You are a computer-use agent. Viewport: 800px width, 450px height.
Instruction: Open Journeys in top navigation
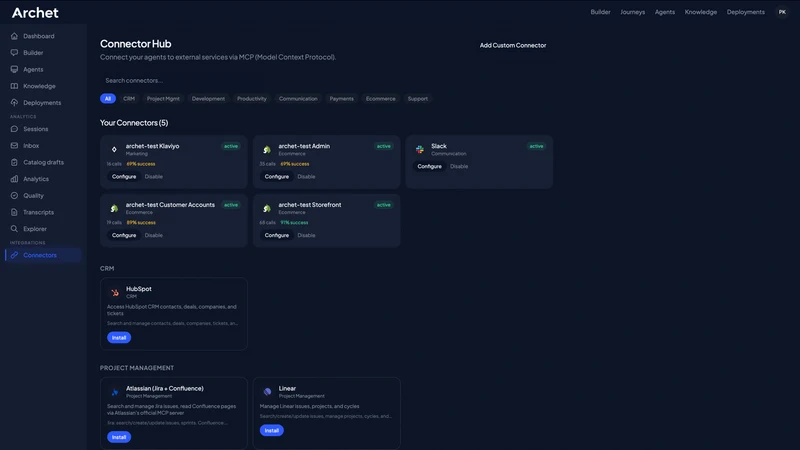633,12
